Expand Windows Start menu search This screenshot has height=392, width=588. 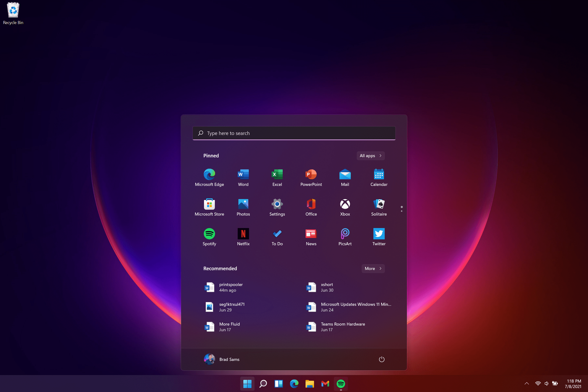294,133
